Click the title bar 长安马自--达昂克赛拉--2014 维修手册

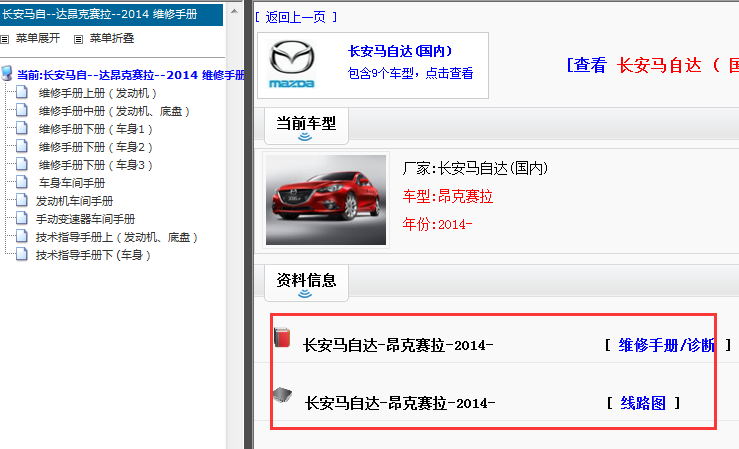(x=111, y=15)
